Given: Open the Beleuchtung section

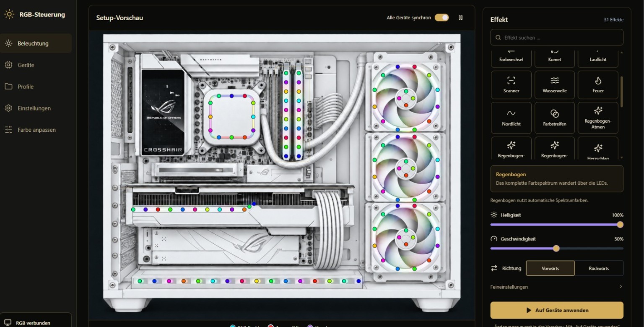Looking at the screenshot, I should tap(36, 43).
